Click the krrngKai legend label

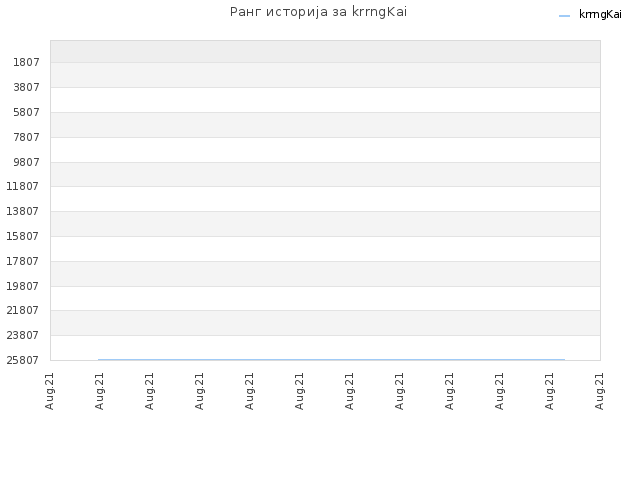point(600,14)
